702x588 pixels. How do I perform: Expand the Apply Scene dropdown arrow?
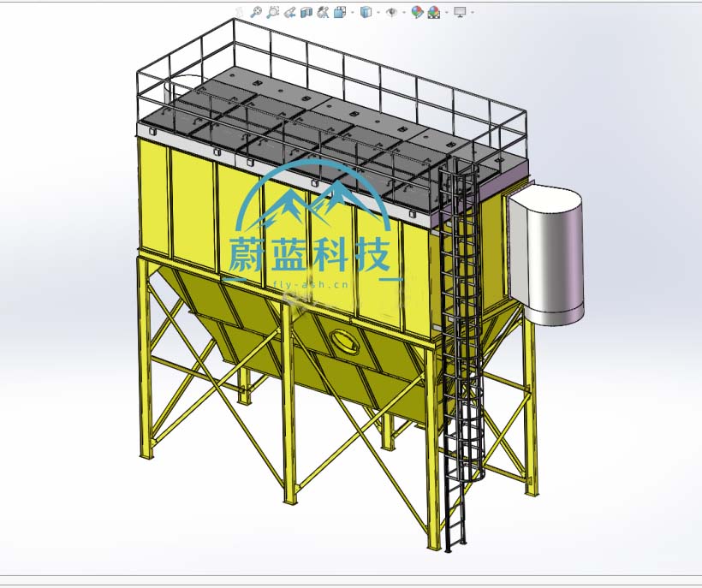(445, 13)
